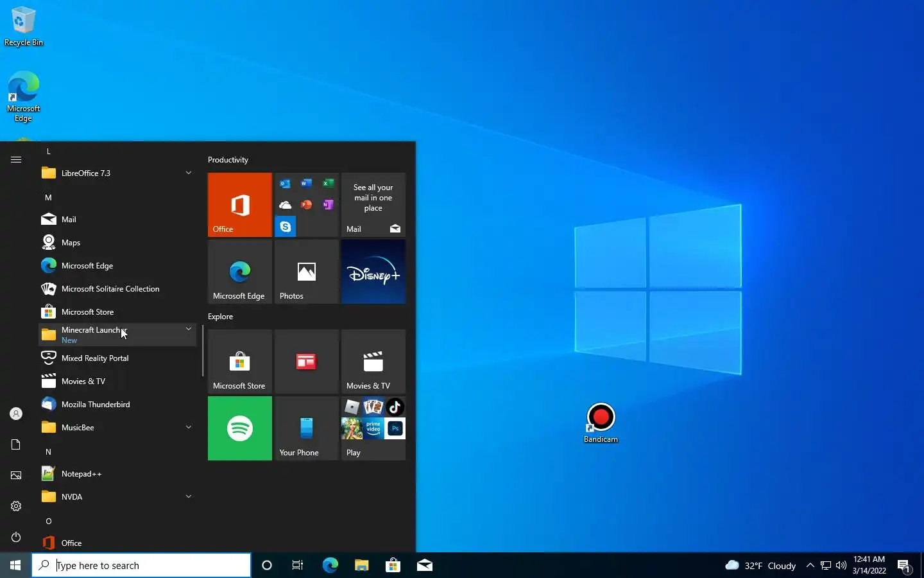This screenshot has width=924, height=578.
Task: Launch the Spotify tile
Action: click(240, 428)
